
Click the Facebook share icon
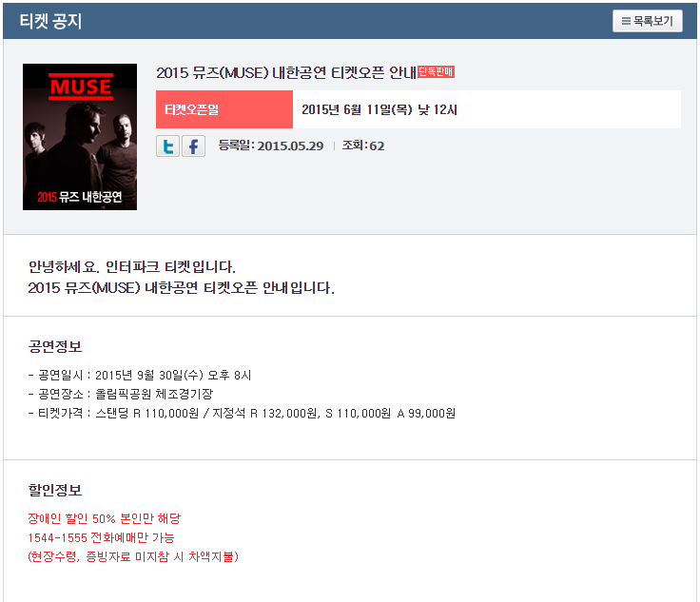pyautogui.click(x=193, y=146)
